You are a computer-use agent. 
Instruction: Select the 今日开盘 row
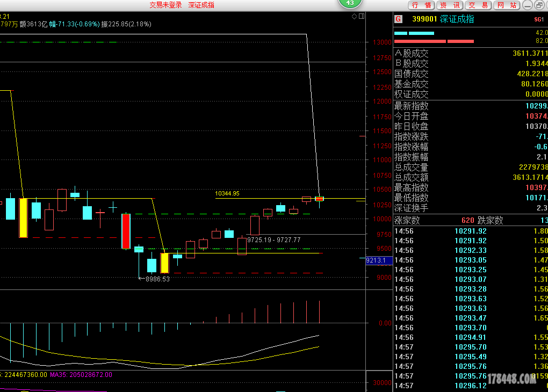[x=471, y=116]
